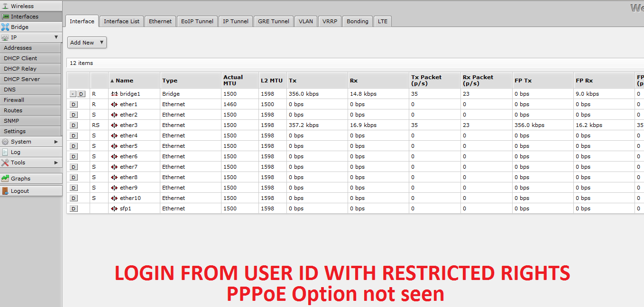Open the Bonding tab

coord(358,21)
